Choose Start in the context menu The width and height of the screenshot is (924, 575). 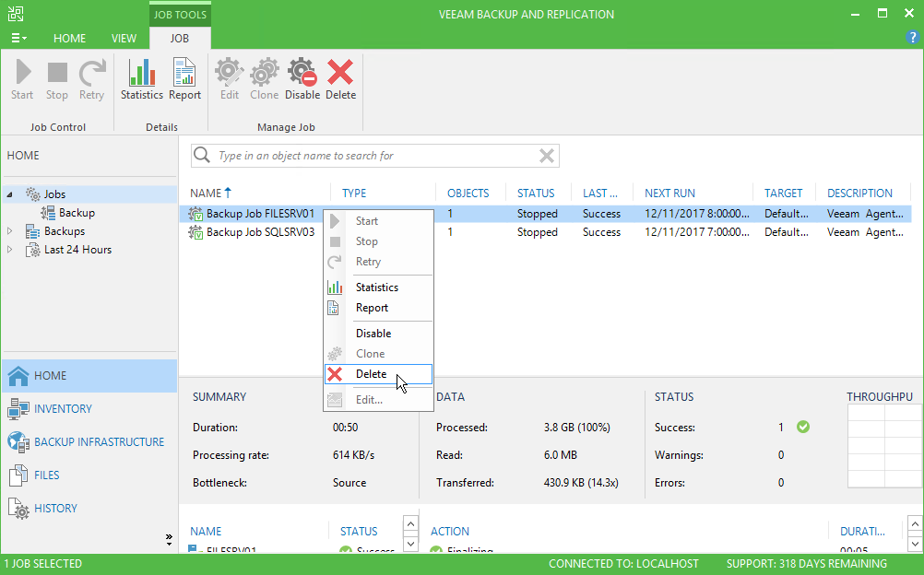378,221
